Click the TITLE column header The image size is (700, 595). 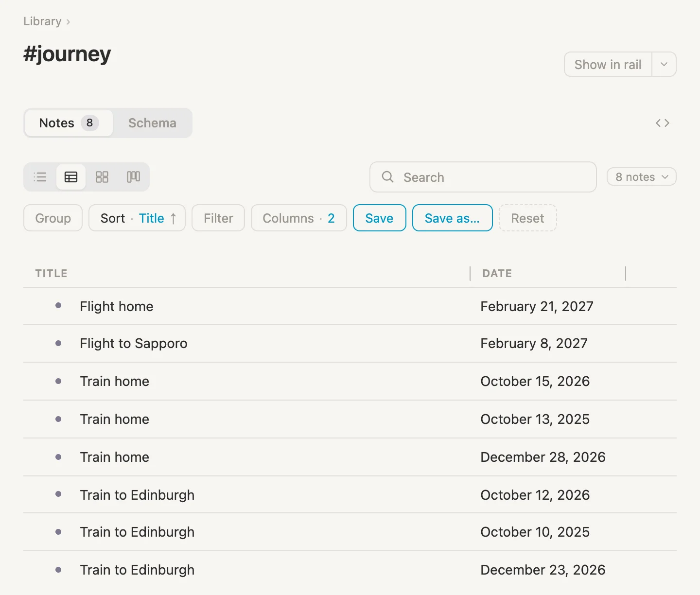52,273
